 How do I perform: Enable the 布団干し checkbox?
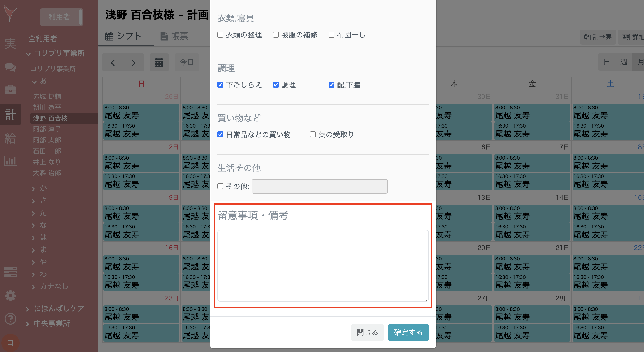[331, 35]
